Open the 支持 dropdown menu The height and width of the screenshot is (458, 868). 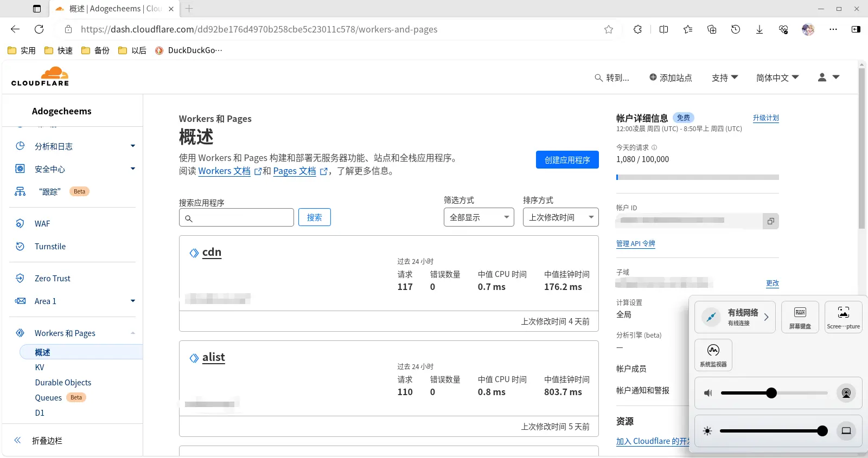coord(725,78)
